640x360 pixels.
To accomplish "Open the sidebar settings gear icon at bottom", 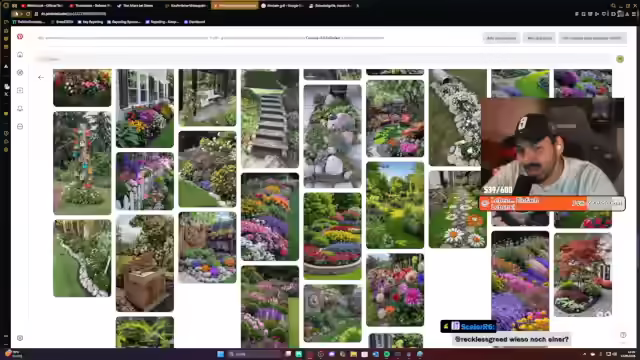I will click(x=20, y=338).
